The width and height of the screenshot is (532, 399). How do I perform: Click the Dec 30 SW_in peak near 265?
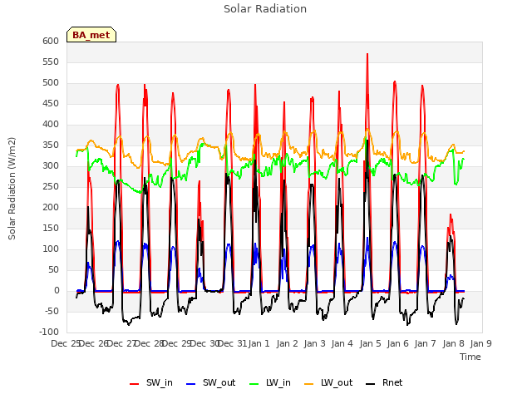tap(199, 181)
